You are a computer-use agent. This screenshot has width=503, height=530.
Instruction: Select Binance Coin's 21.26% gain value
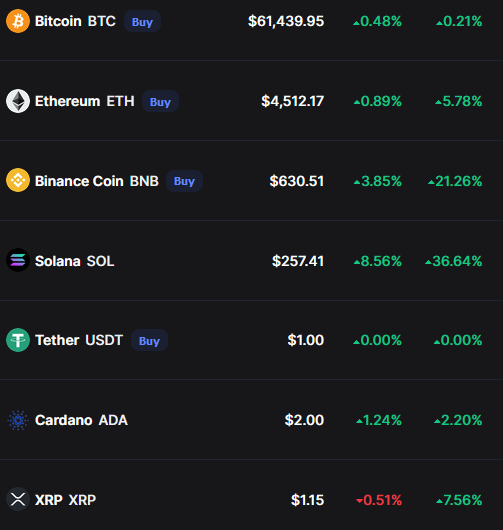click(455, 181)
